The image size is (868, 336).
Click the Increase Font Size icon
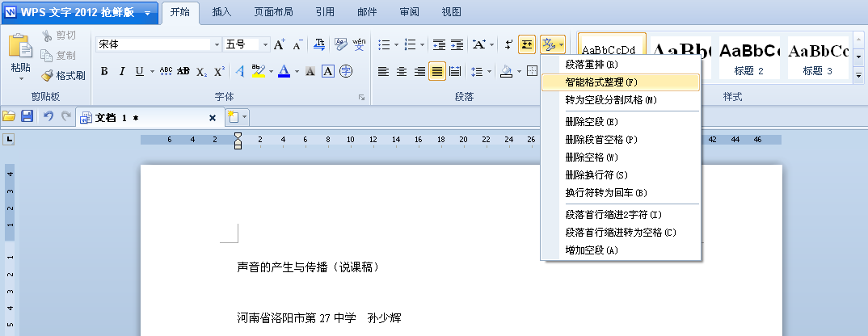click(x=279, y=44)
